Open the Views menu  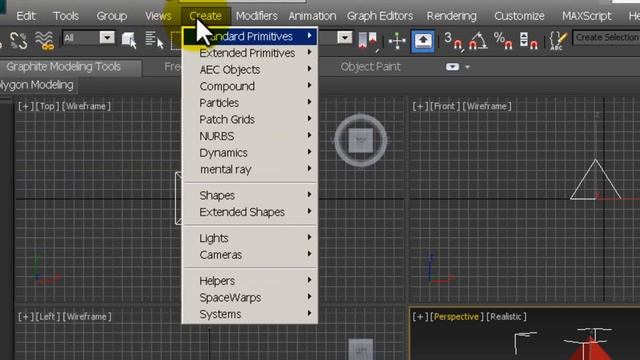click(158, 16)
